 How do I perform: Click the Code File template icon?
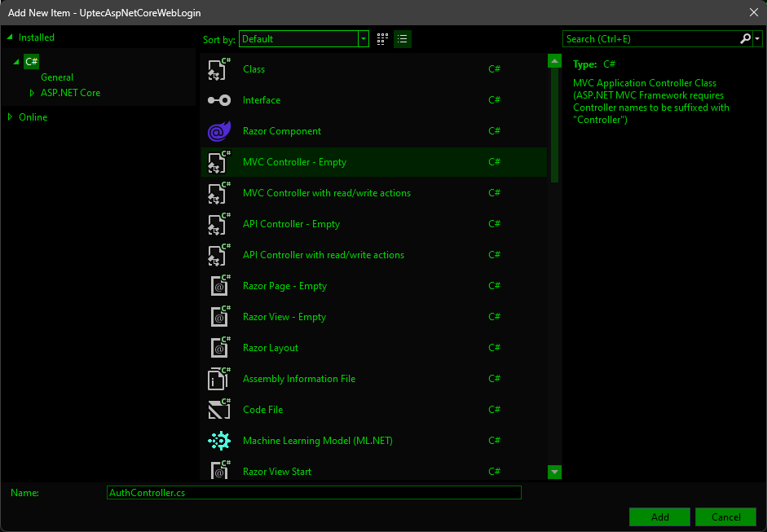click(x=218, y=410)
